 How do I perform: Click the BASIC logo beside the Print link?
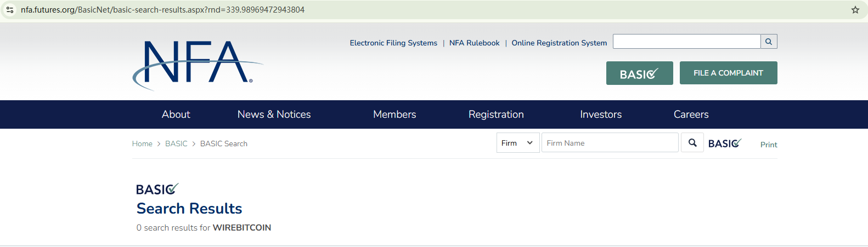724,143
